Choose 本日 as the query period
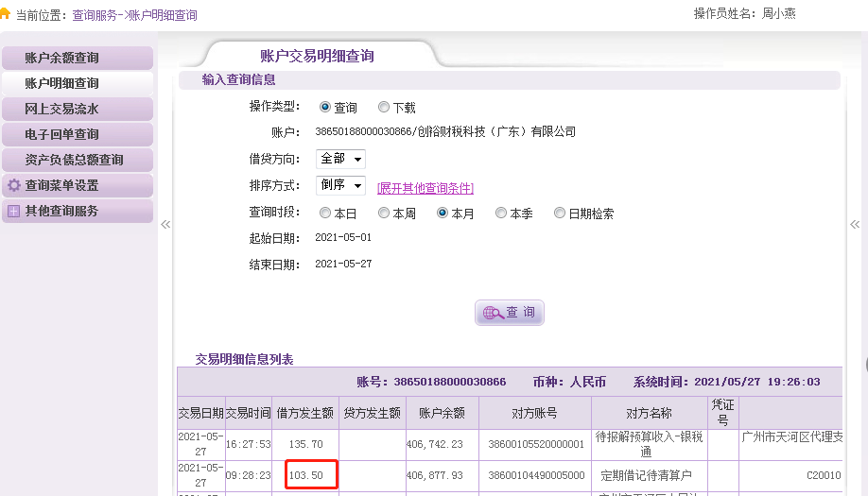868x496 pixels. coord(325,214)
